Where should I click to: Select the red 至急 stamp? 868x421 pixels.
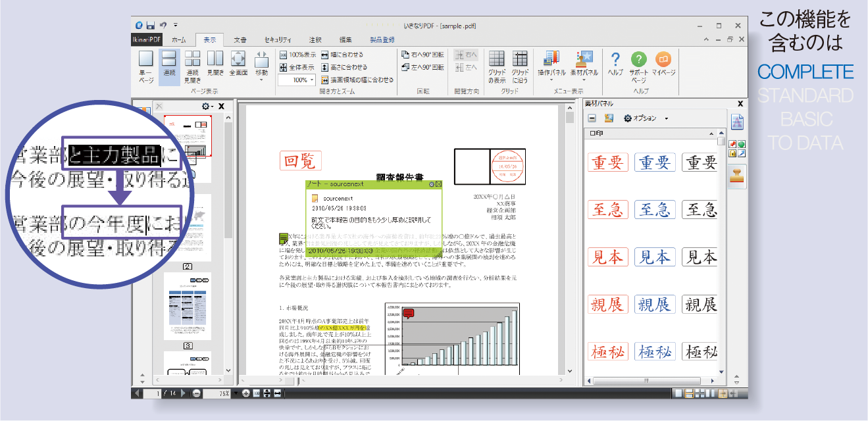(x=608, y=209)
